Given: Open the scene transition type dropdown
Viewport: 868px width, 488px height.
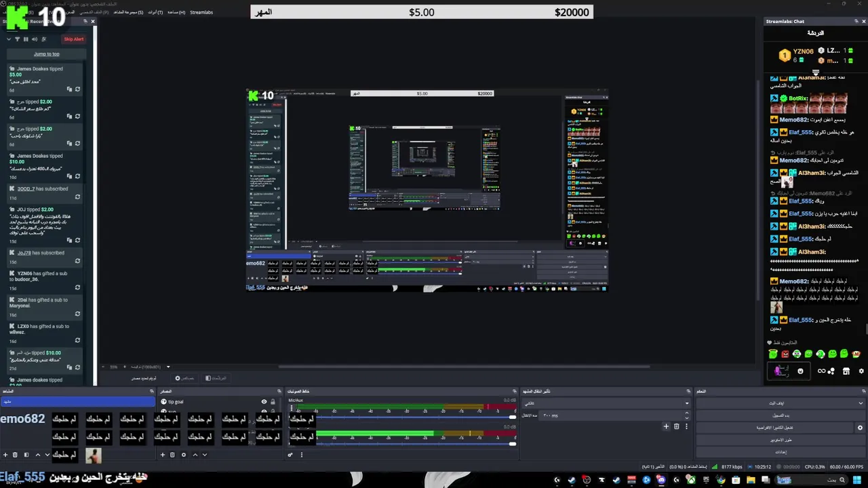Looking at the screenshot, I should tap(605, 403).
